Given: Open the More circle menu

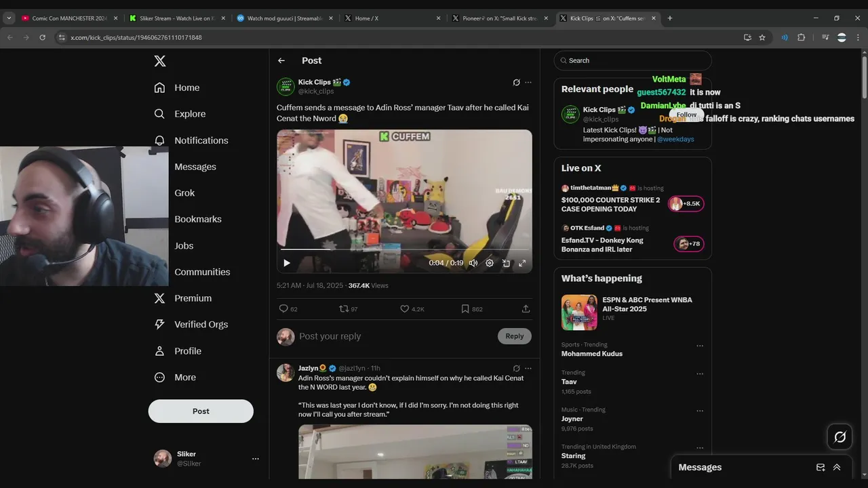Looking at the screenshot, I should point(159,378).
